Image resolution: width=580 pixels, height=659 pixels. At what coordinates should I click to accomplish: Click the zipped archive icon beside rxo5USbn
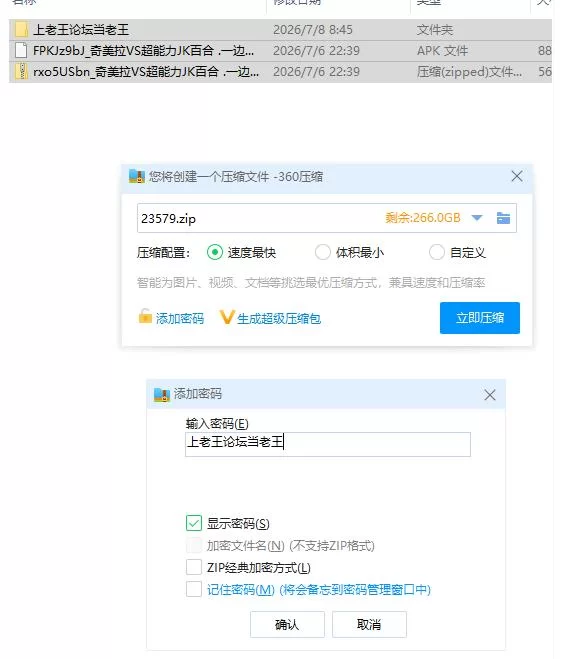(x=21, y=71)
